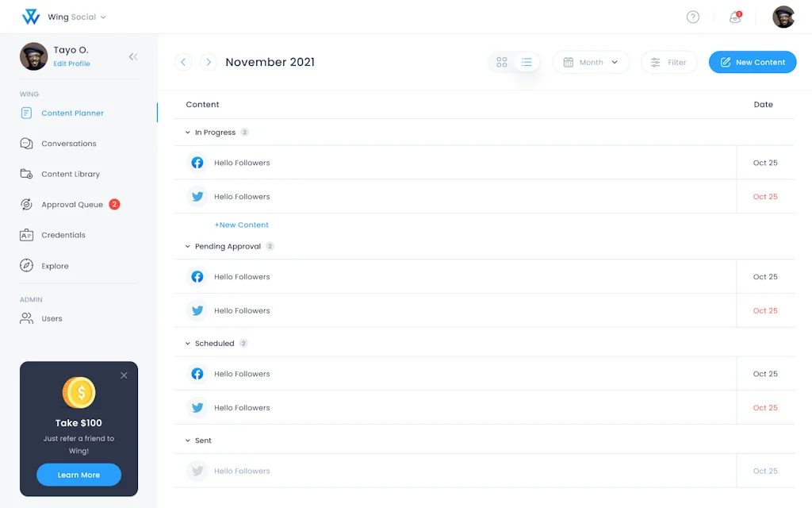812x508 pixels.
Task: Switch to list view
Action: click(526, 61)
